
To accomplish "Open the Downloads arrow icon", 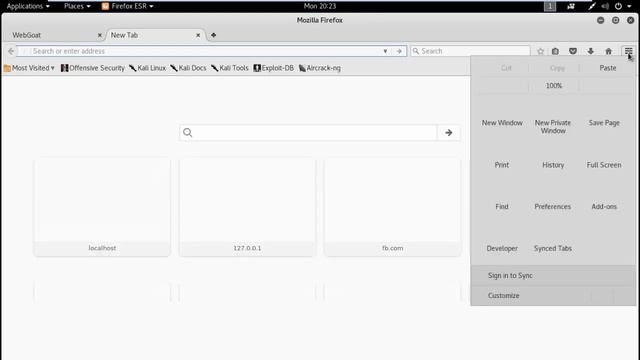I will (x=591, y=51).
